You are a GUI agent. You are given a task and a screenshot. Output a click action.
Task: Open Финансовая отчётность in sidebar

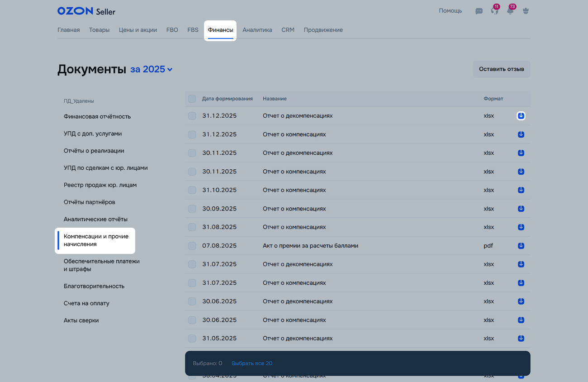click(x=97, y=116)
